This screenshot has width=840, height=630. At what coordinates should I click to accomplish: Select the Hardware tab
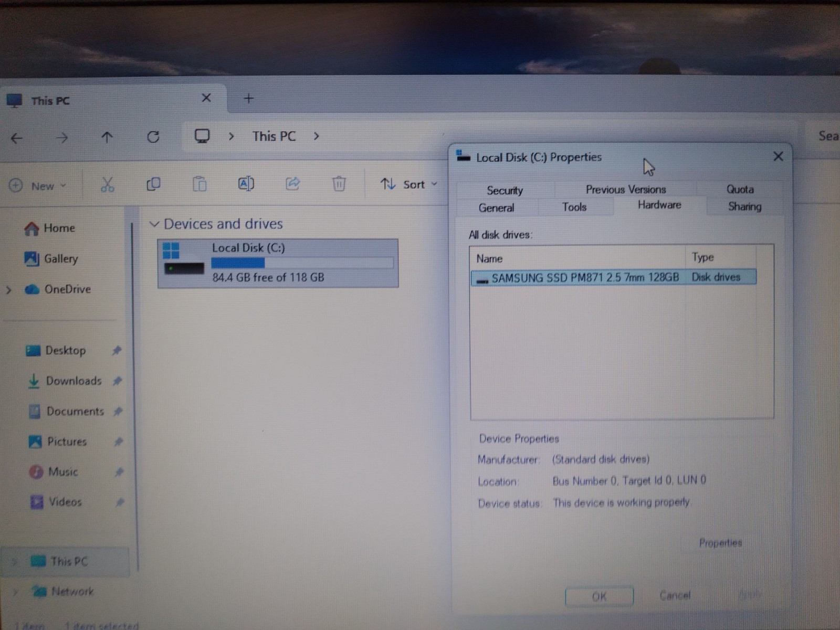coord(659,205)
